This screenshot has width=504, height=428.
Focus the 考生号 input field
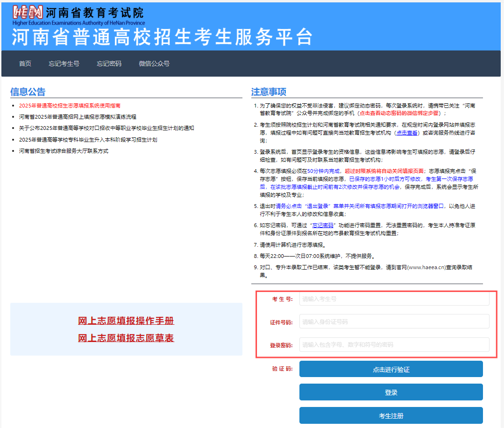[x=394, y=299]
